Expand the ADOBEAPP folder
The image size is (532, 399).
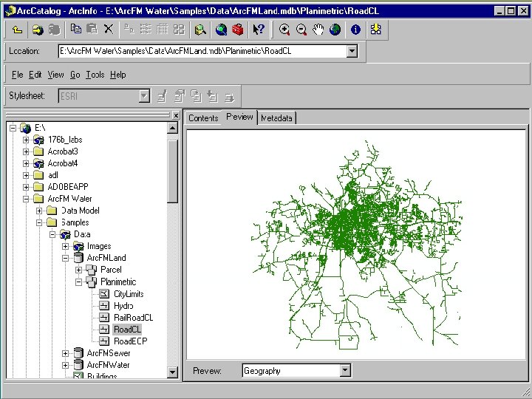point(26,187)
